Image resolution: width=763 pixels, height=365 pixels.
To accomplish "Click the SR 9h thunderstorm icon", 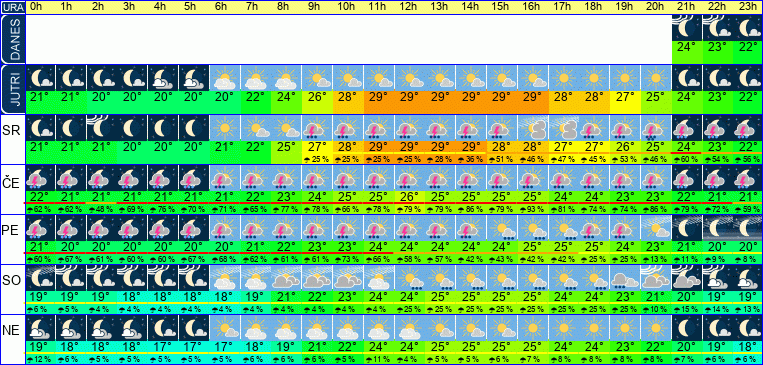I will pyautogui.click(x=317, y=128).
